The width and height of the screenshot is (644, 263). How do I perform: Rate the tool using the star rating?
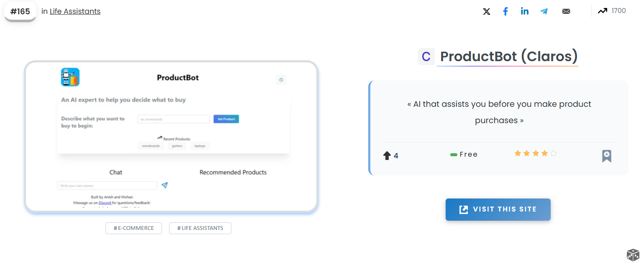535,154
